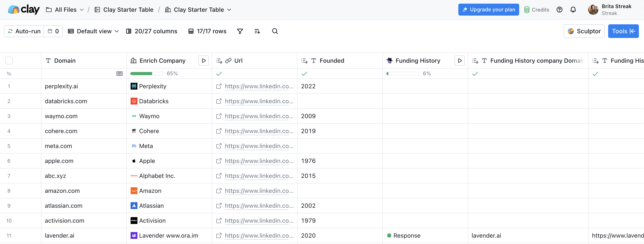Run the Funding History column
The width and height of the screenshot is (644, 244).
click(460, 61)
